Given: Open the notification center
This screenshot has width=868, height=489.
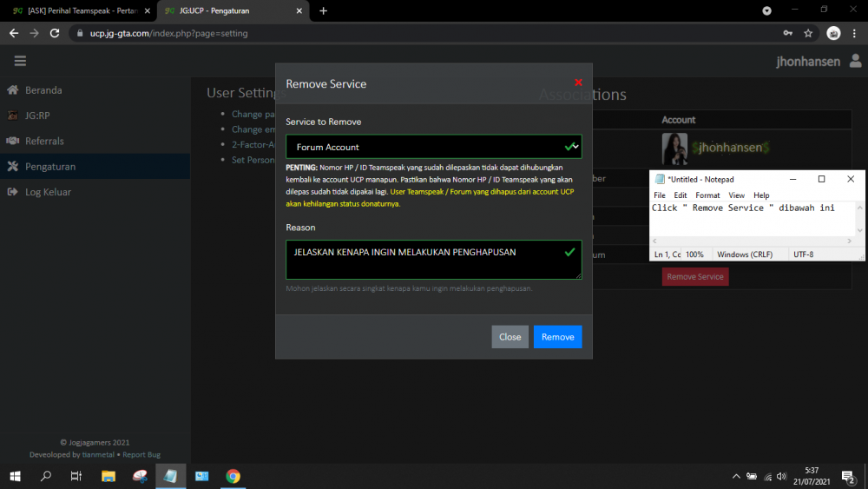Looking at the screenshot, I should coord(848,476).
